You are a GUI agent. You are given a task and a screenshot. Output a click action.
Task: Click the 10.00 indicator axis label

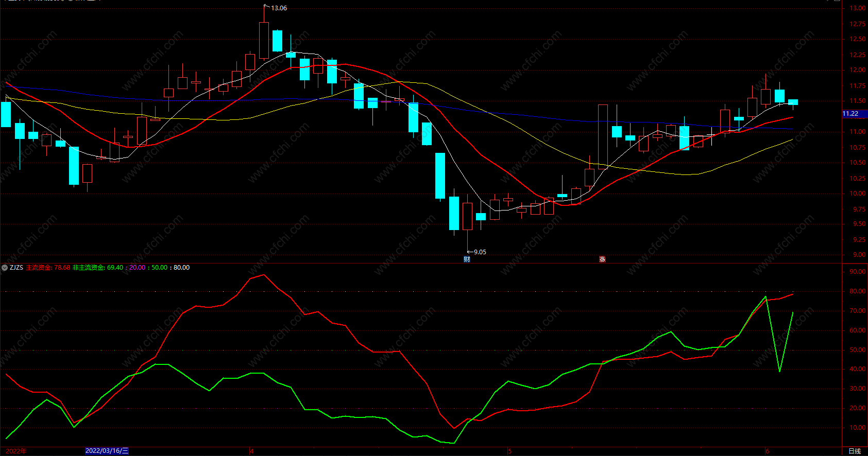click(x=858, y=428)
